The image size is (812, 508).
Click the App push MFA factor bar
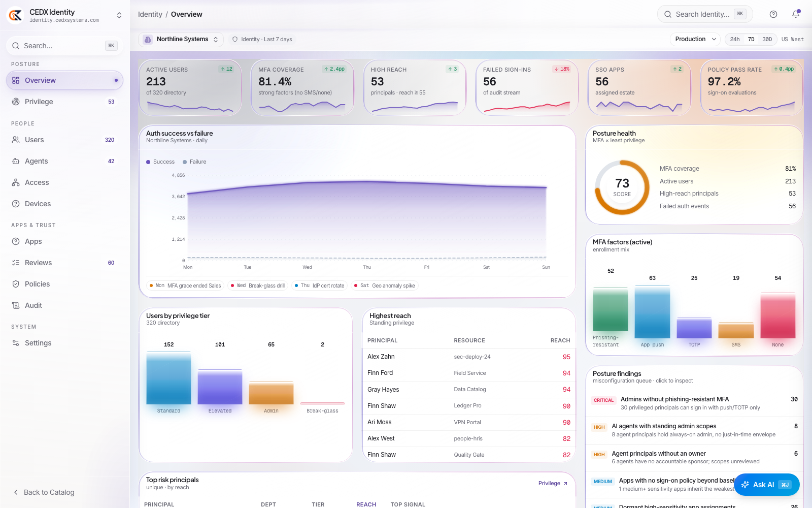(652, 311)
